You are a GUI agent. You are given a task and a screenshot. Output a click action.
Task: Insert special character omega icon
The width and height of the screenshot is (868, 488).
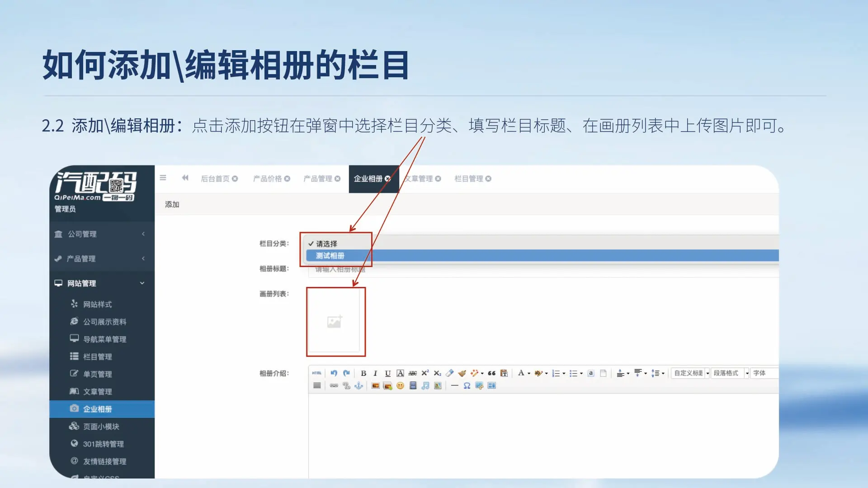point(467,385)
